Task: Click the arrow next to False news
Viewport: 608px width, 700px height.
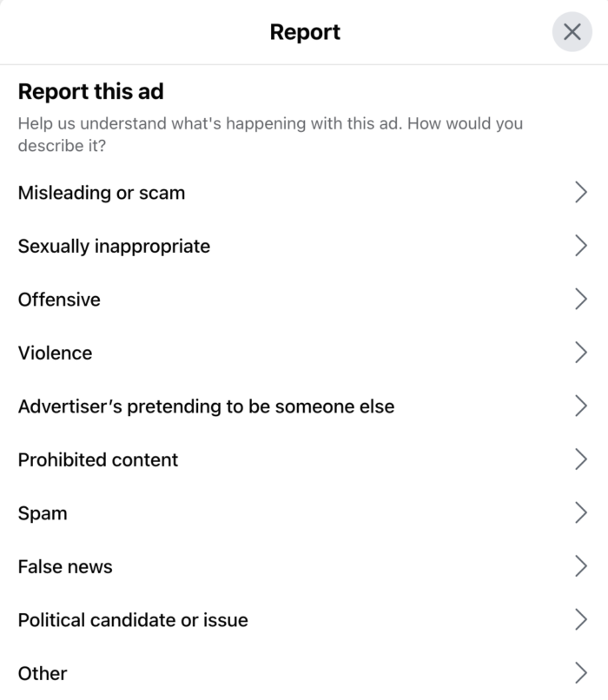Action: [581, 566]
